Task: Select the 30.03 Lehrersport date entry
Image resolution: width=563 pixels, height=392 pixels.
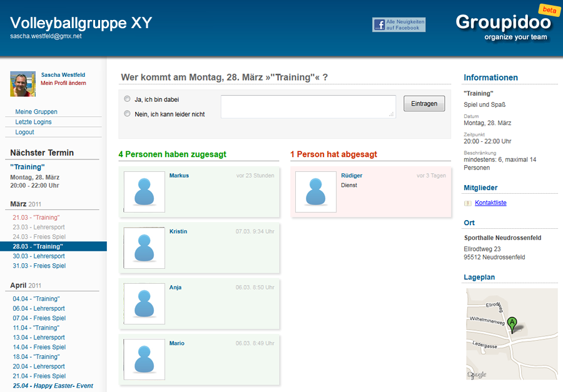Action: coord(39,256)
